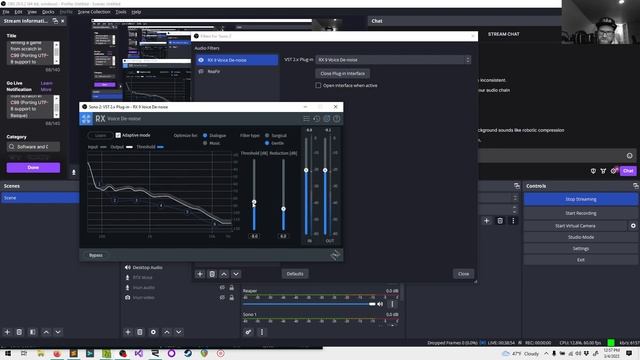This screenshot has width=640, height=360.
Task: Open the Scene Collection menu
Action: [94, 12]
